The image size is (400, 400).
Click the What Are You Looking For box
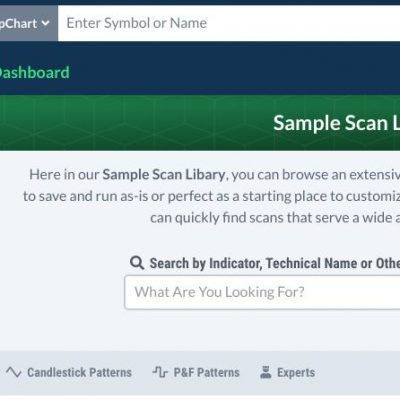262,292
